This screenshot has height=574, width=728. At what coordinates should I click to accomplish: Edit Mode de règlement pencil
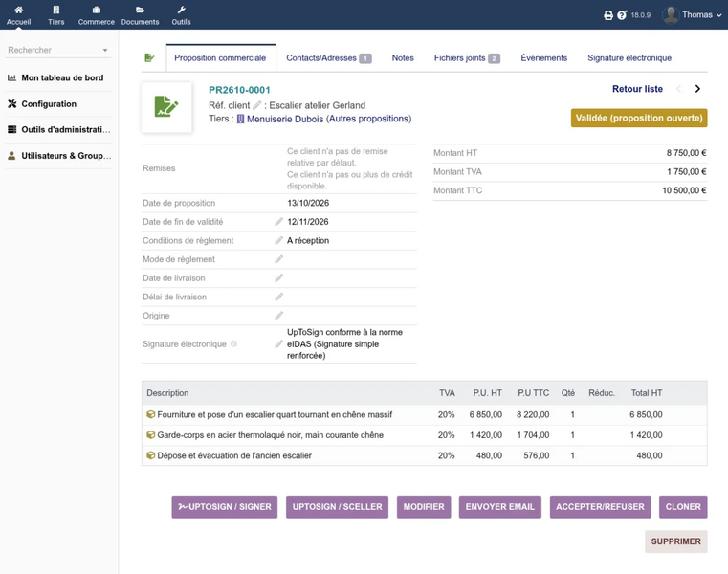coord(278,259)
